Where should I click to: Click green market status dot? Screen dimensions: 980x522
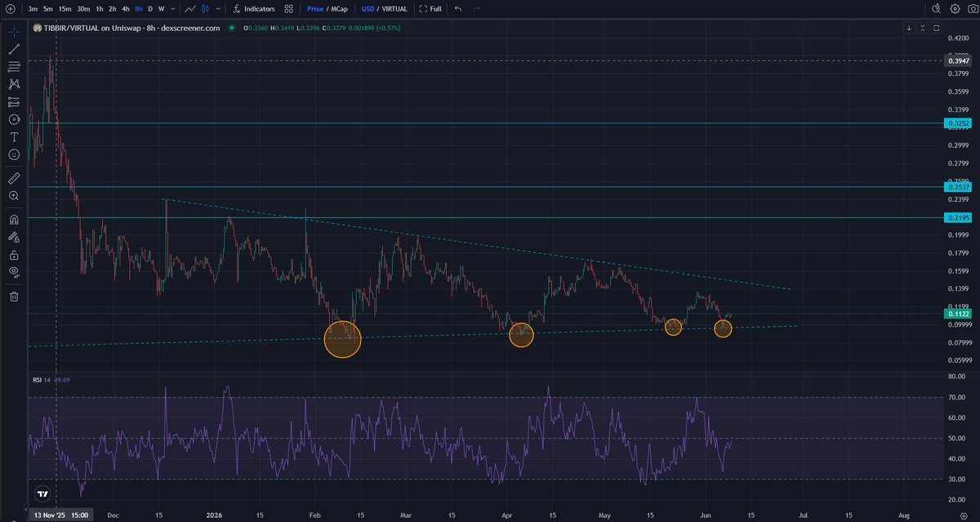(231, 28)
